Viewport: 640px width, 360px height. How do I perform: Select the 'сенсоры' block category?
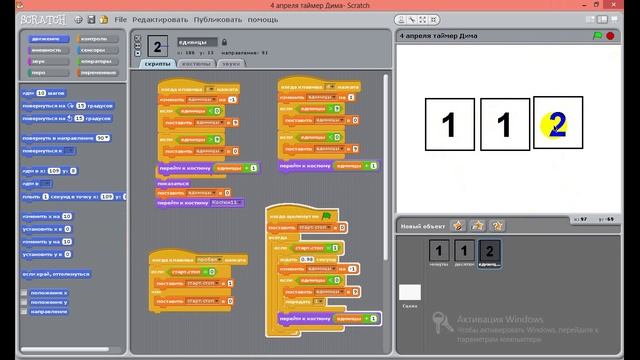tap(97, 50)
